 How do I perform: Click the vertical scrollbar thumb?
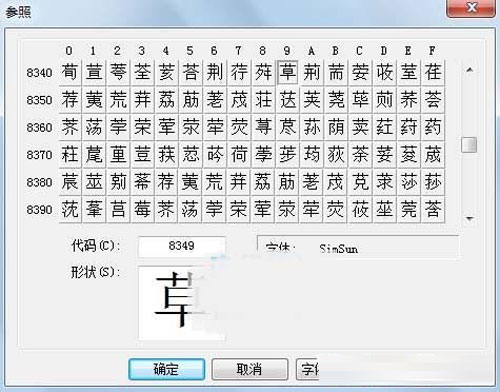click(469, 145)
